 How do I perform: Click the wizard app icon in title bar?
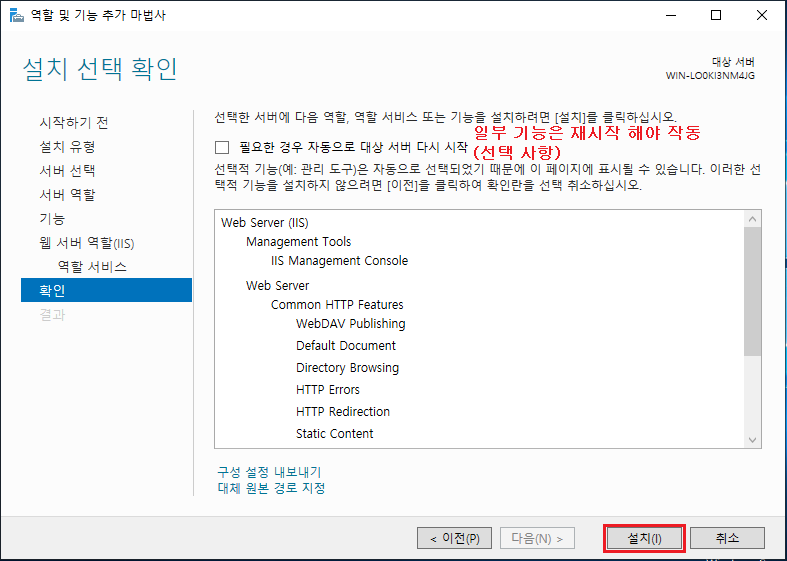pos(17,16)
